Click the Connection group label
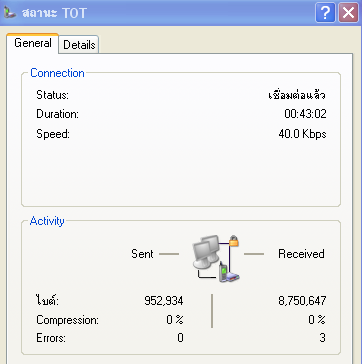Viewport: 362px width, 364px height. (57, 73)
